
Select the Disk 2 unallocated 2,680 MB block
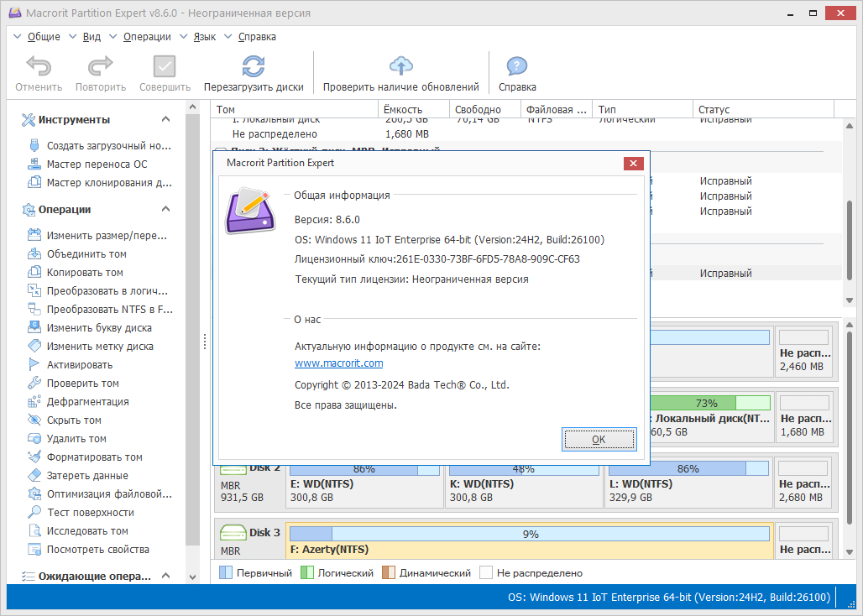[804, 483]
